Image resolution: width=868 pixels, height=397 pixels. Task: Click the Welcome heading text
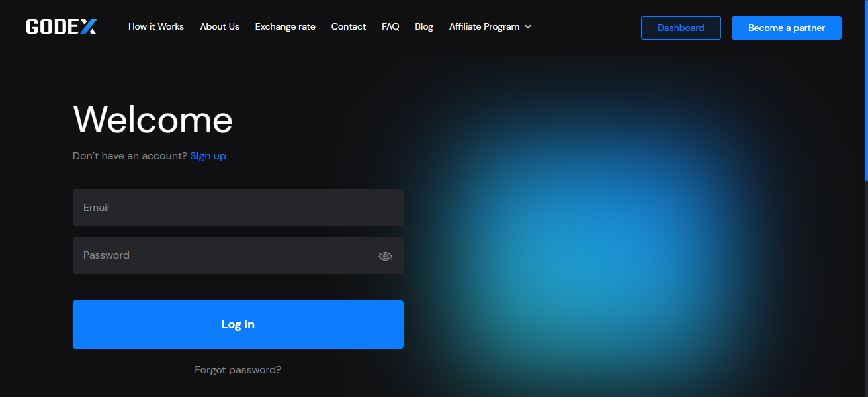(153, 120)
